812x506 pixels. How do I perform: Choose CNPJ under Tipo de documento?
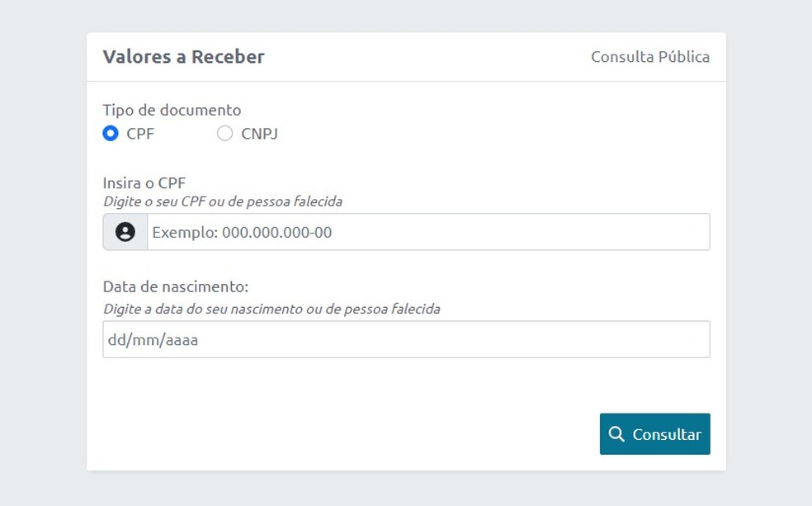tap(224, 133)
